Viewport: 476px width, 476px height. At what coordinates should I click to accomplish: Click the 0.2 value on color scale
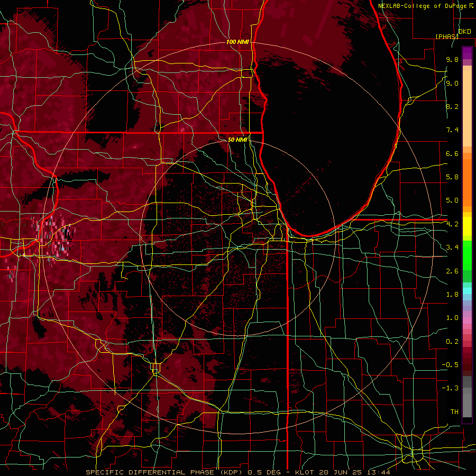(x=452, y=342)
